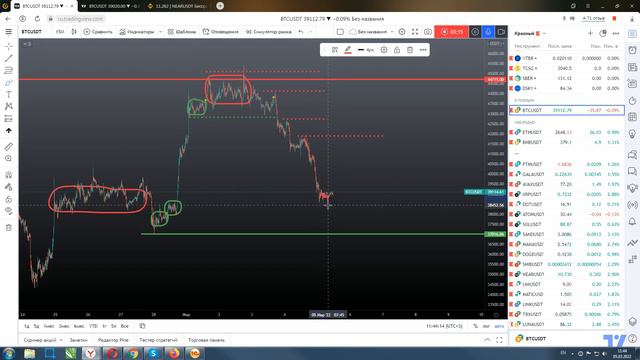Viewport: 640px width, 360px height.
Task: Toggle magnet mode in left toolbar
Action: click(x=9, y=175)
